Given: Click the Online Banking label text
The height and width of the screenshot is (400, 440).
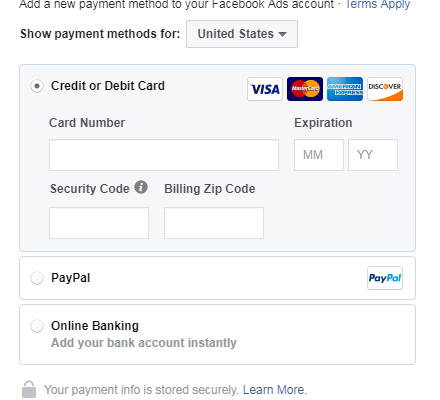Looking at the screenshot, I should [95, 326].
